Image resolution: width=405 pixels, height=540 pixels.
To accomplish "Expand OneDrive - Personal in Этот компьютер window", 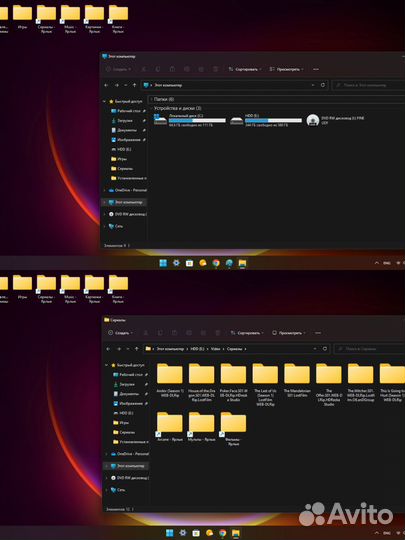I will (105, 190).
